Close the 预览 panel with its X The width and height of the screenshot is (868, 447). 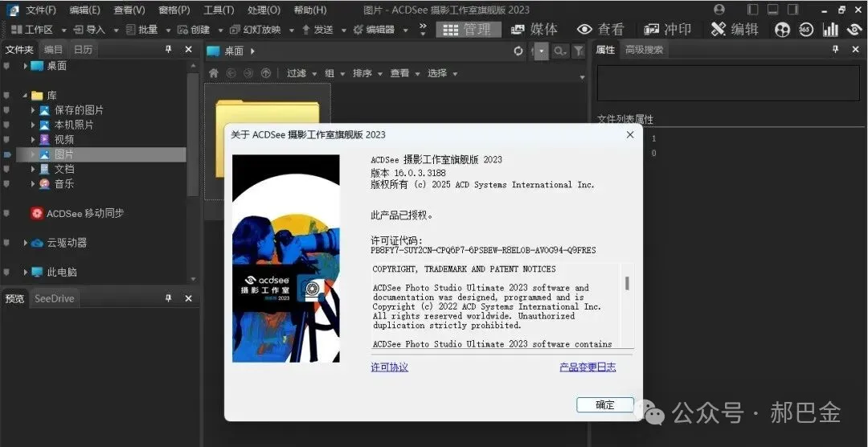tap(188, 298)
